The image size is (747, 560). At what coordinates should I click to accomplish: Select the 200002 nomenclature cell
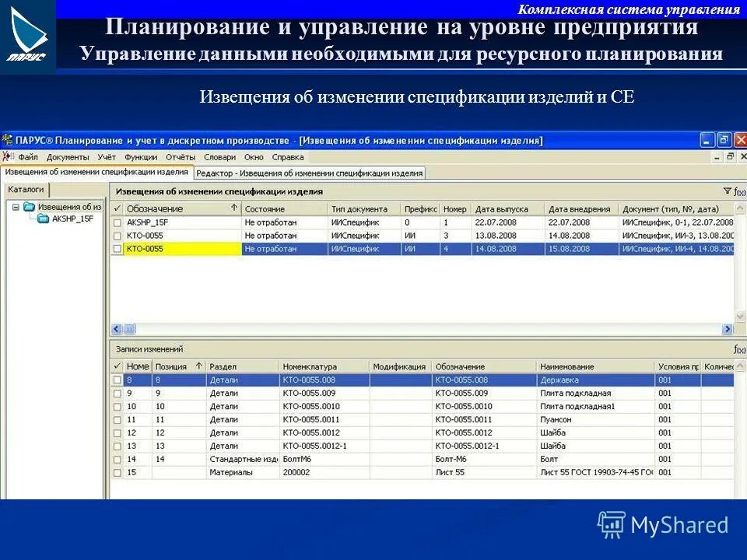[x=324, y=473]
